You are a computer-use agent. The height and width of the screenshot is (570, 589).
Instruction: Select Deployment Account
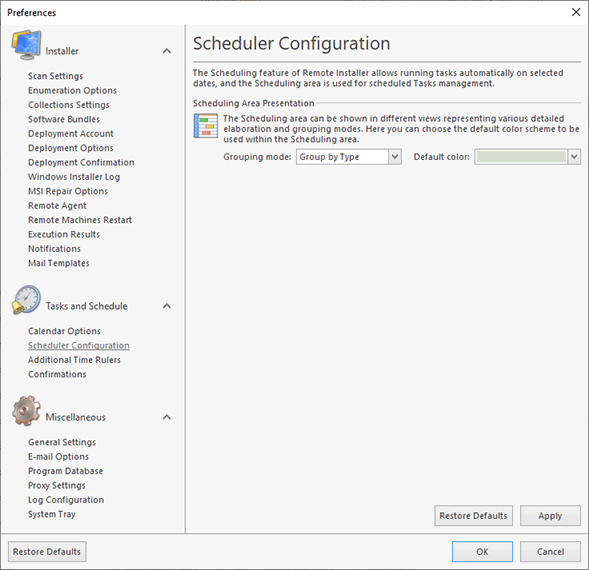[x=71, y=133]
